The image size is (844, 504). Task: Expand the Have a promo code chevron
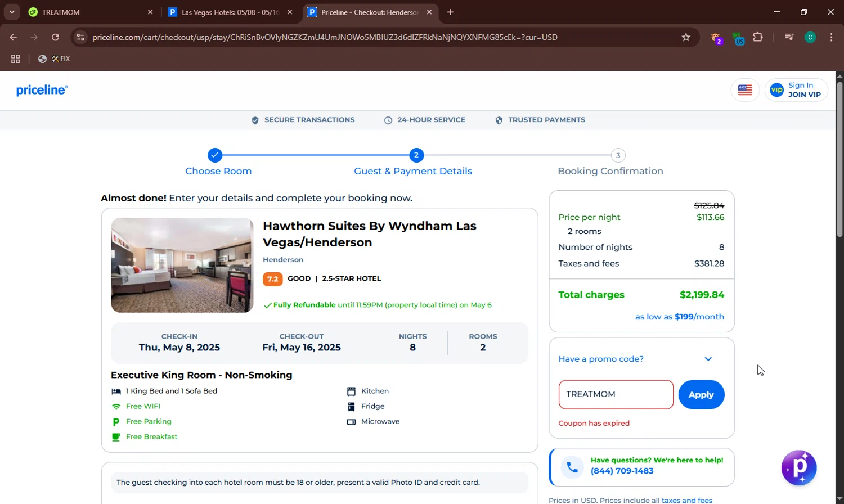point(708,359)
